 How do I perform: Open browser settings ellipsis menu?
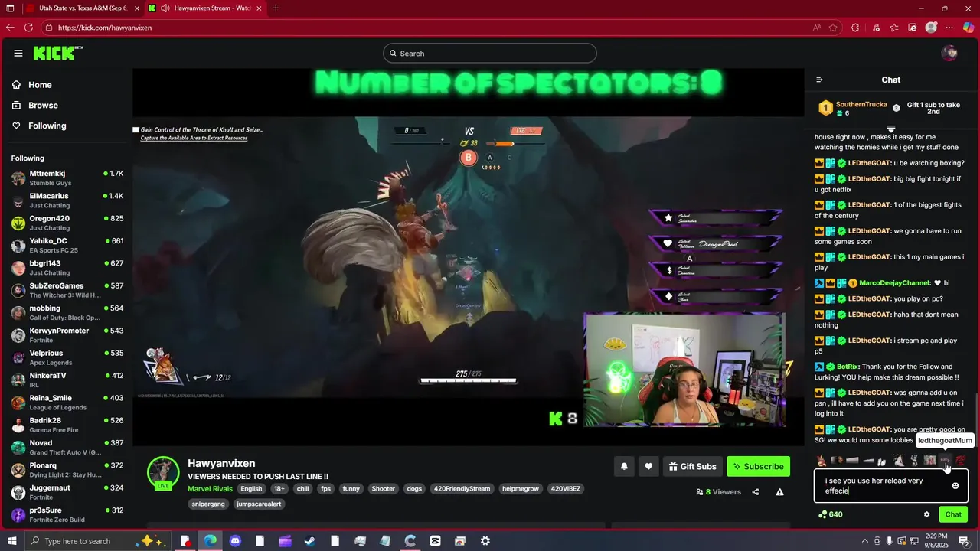click(x=949, y=28)
